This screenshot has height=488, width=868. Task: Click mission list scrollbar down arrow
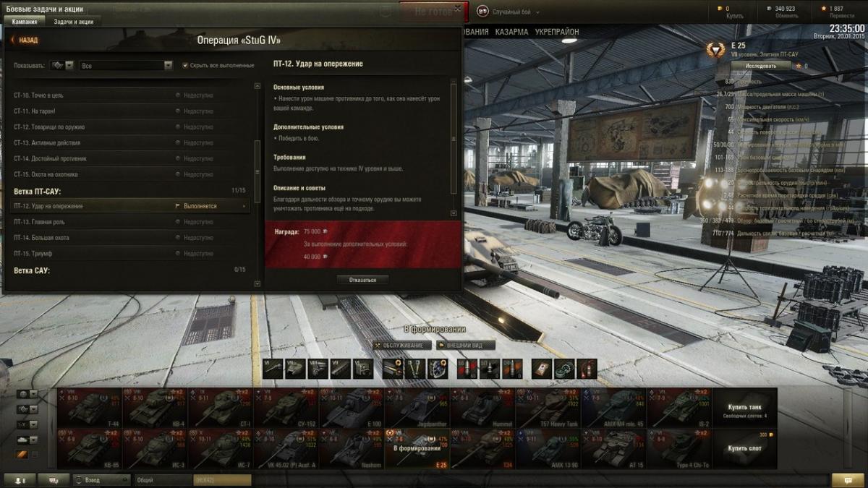point(258,284)
